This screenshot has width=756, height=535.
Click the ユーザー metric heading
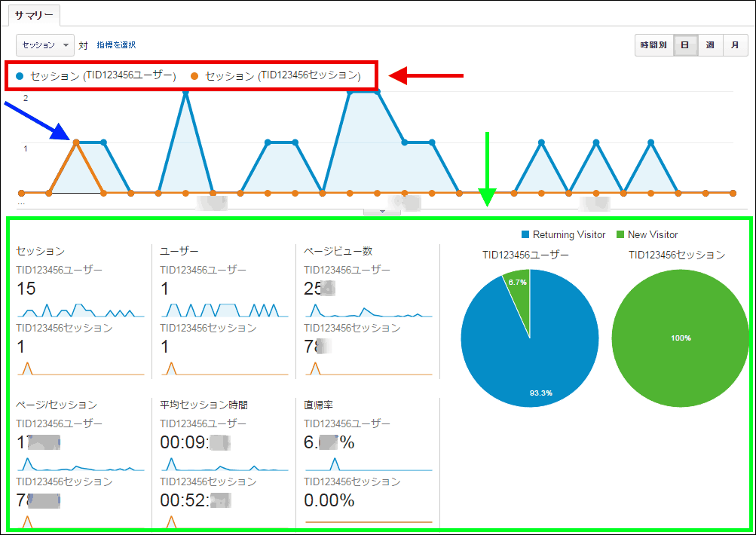pos(179,251)
